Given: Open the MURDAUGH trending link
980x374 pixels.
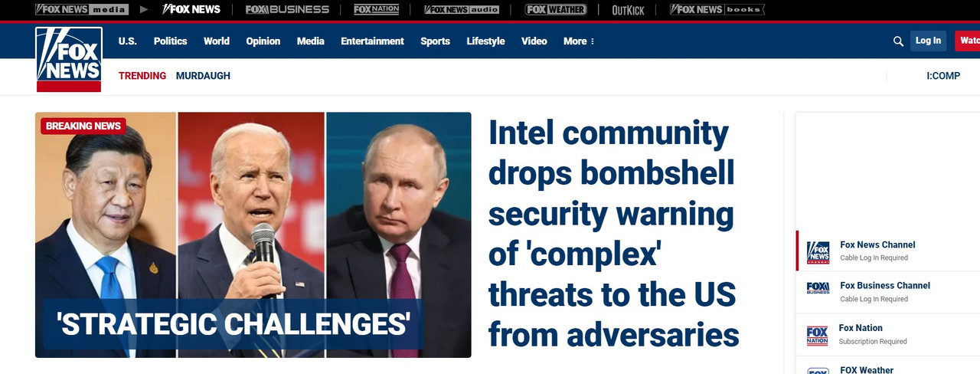Looking at the screenshot, I should pos(203,76).
